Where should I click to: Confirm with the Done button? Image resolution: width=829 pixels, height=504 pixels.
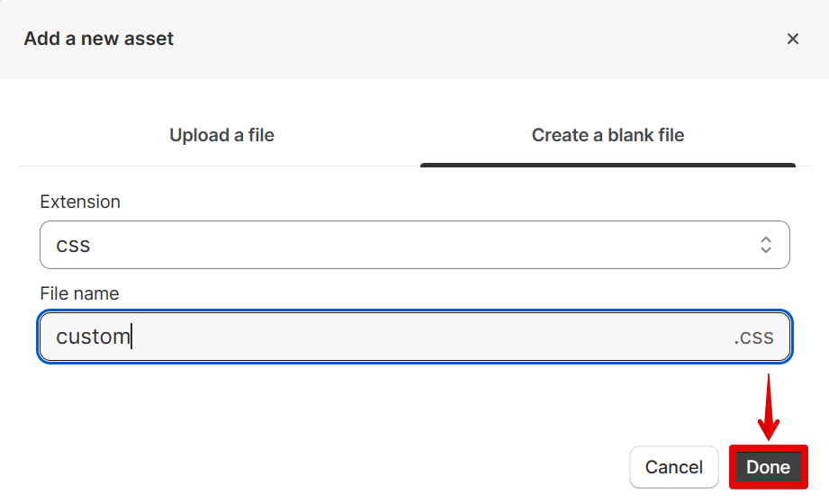pos(768,467)
